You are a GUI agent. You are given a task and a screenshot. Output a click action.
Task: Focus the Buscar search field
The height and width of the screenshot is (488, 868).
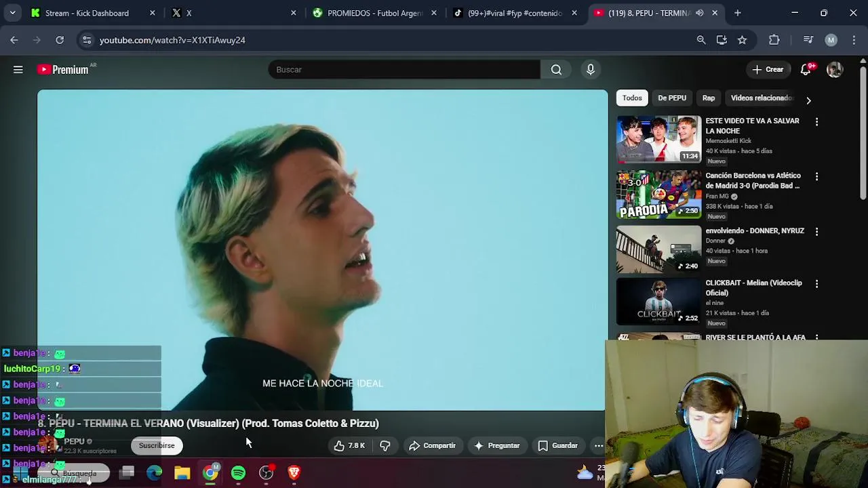(x=404, y=69)
